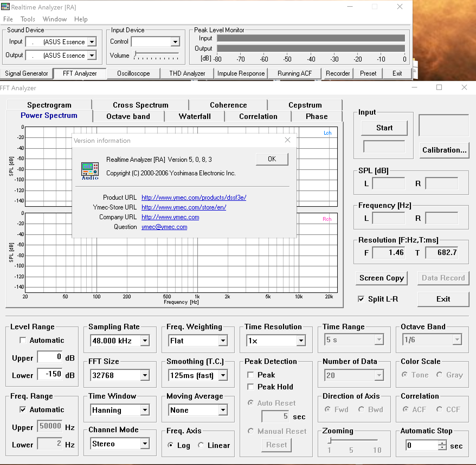Click the Resolution F value field
The image size is (476, 465).
(x=388, y=253)
